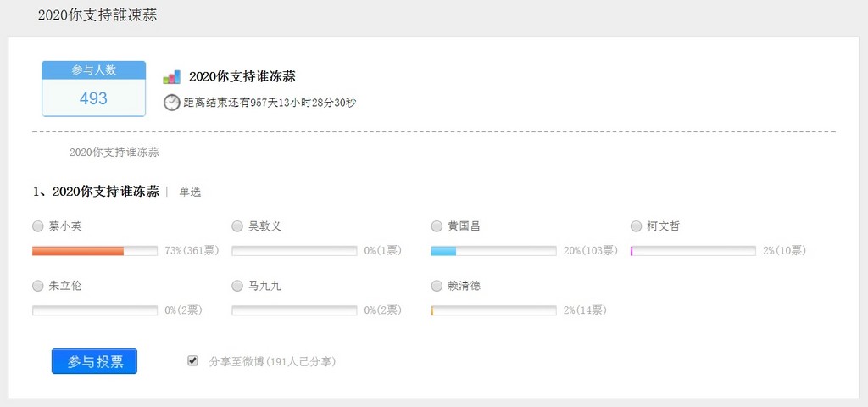Image resolution: width=868 pixels, height=407 pixels.
Task: Click the 黄国昌 blue result bar
Action: (x=444, y=251)
